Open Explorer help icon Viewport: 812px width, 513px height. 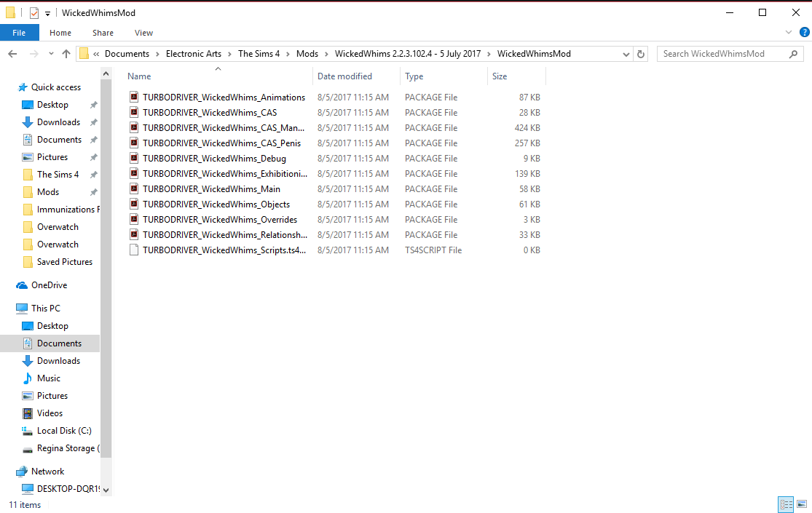click(x=804, y=32)
